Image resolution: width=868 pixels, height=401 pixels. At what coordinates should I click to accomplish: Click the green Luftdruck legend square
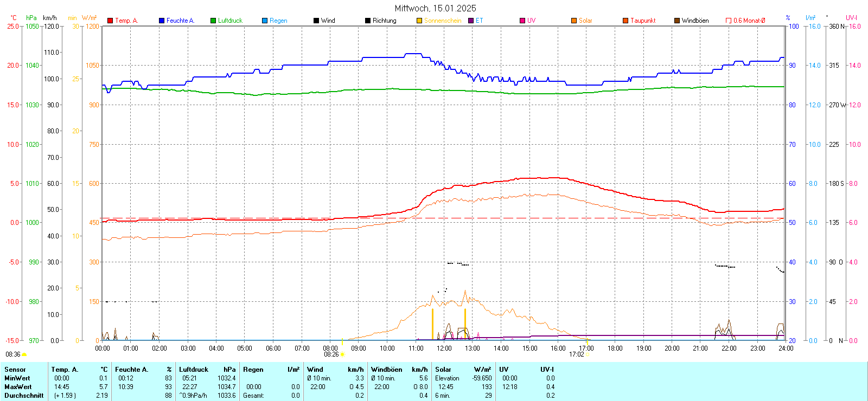(x=213, y=21)
